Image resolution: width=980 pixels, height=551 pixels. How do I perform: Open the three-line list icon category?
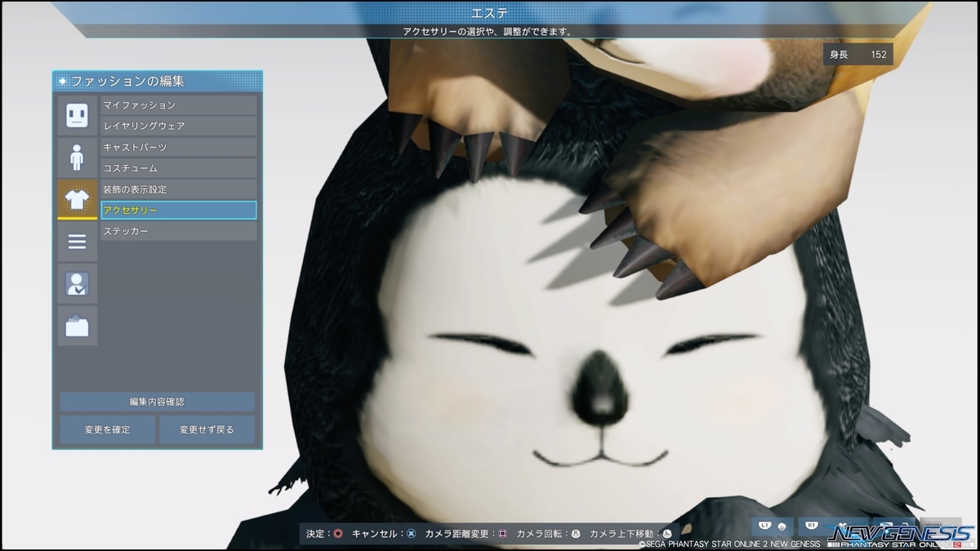tap(77, 242)
